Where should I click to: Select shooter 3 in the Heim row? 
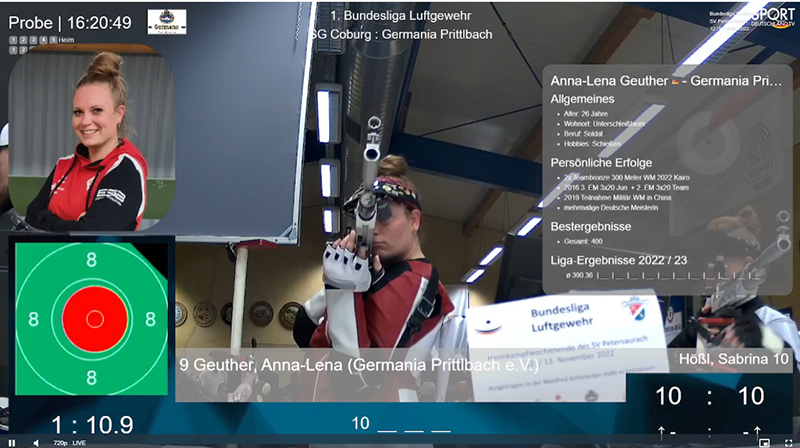(33, 40)
